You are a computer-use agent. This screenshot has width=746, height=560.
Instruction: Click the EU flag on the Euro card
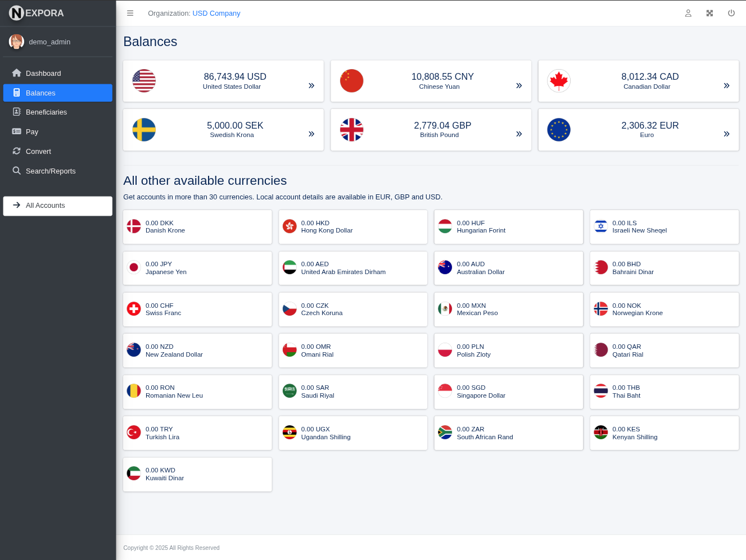coord(559,130)
